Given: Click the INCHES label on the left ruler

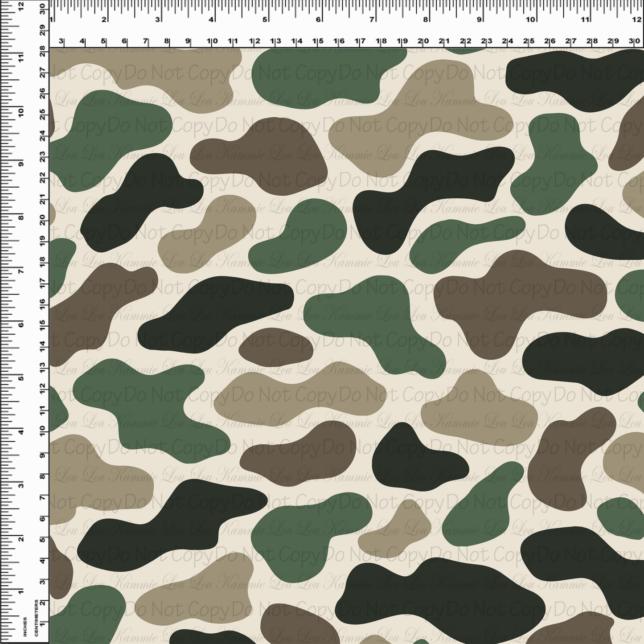Looking at the screenshot, I should tap(25, 627).
